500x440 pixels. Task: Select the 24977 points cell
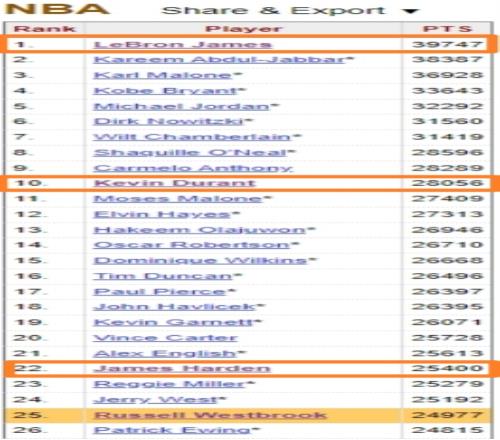pyautogui.click(x=447, y=415)
